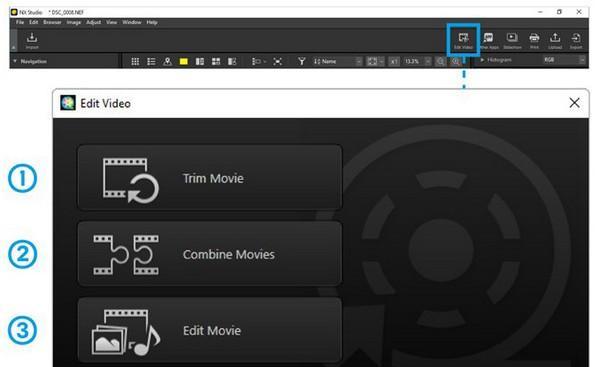
Task: Maximize the NX Studio window
Action: pos(559,12)
